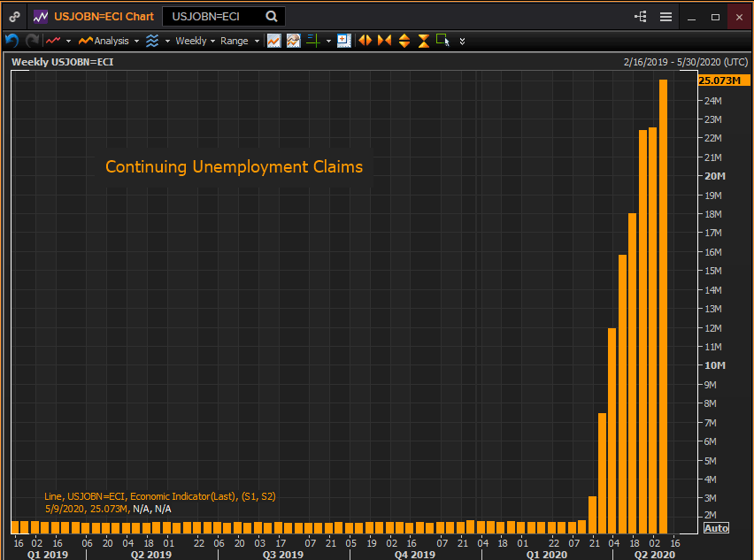754x560 pixels.
Task: Toggle the overlay chart view icon
Action: point(293,41)
